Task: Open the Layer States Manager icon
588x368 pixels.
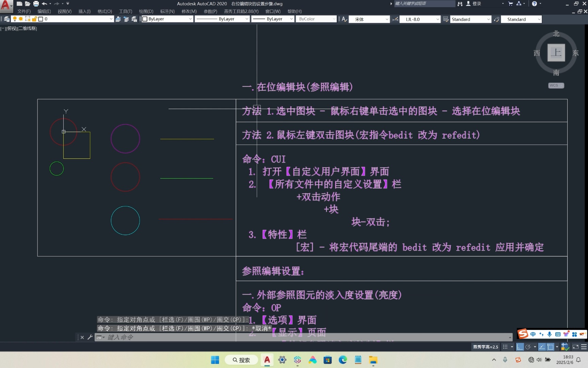Action: tap(134, 19)
